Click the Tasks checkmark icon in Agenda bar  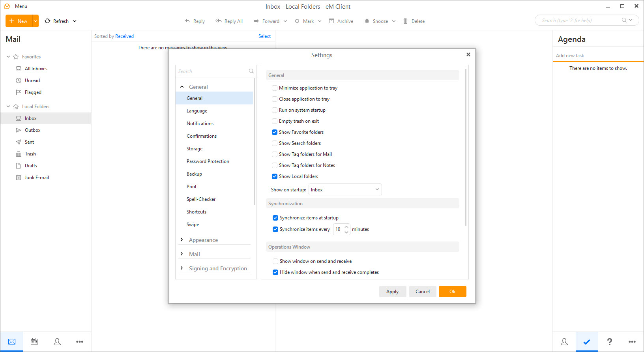[587, 342]
